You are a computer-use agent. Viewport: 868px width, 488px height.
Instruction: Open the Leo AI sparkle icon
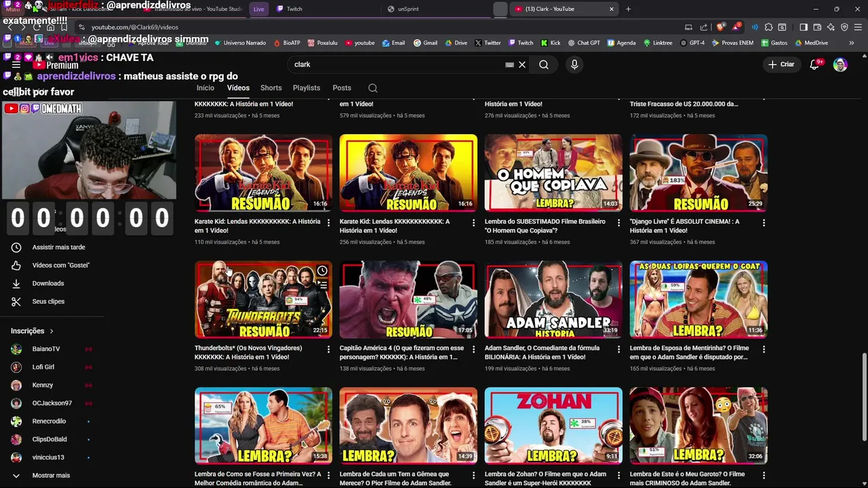[831, 27]
